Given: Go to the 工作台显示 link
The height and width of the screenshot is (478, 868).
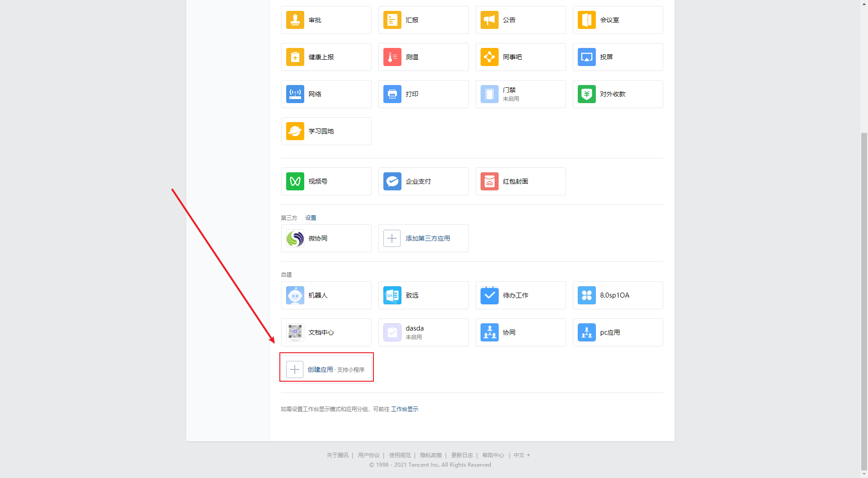Looking at the screenshot, I should click(x=405, y=409).
